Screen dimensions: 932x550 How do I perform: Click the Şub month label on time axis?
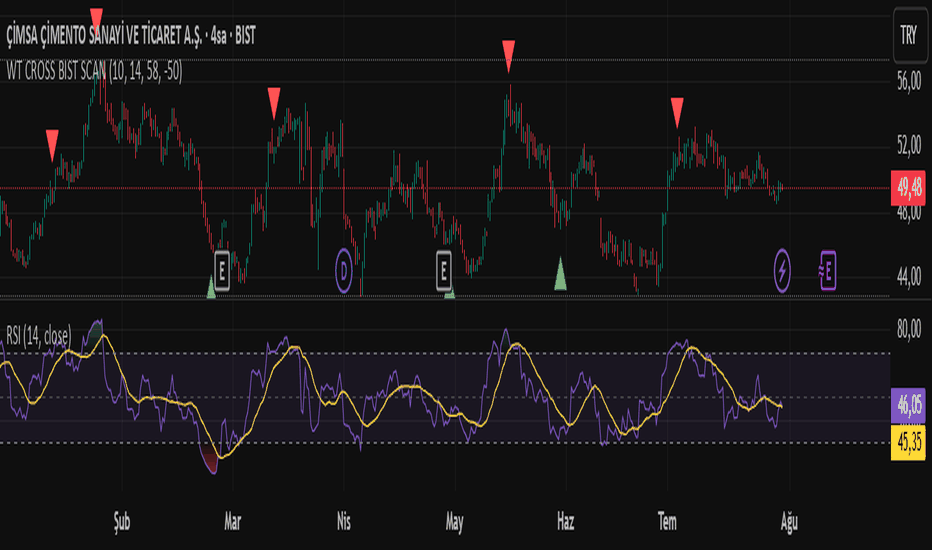click(x=122, y=523)
